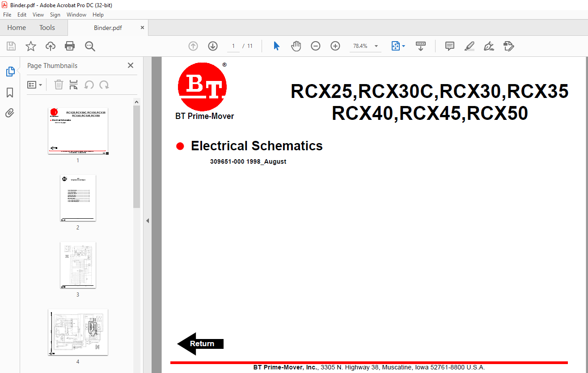Open the File menu
Viewport: 588px width, 373px height.
point(7,15)
